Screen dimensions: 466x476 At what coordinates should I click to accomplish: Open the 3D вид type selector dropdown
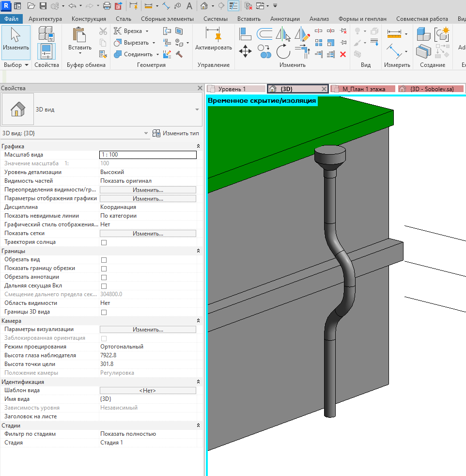pos(197,110)
